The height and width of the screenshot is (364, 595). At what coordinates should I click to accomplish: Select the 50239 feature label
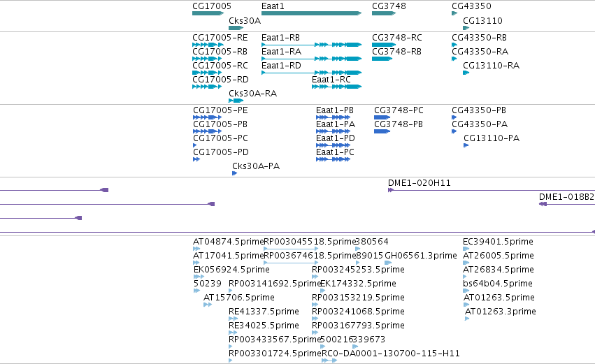coord(207,284)
